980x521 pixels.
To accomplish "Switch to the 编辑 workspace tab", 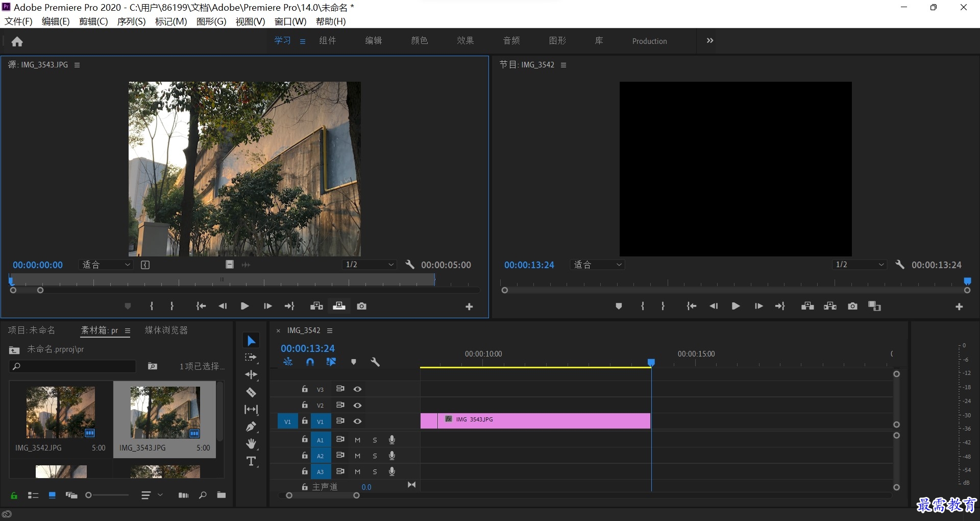I will click(x=373, y=41).
